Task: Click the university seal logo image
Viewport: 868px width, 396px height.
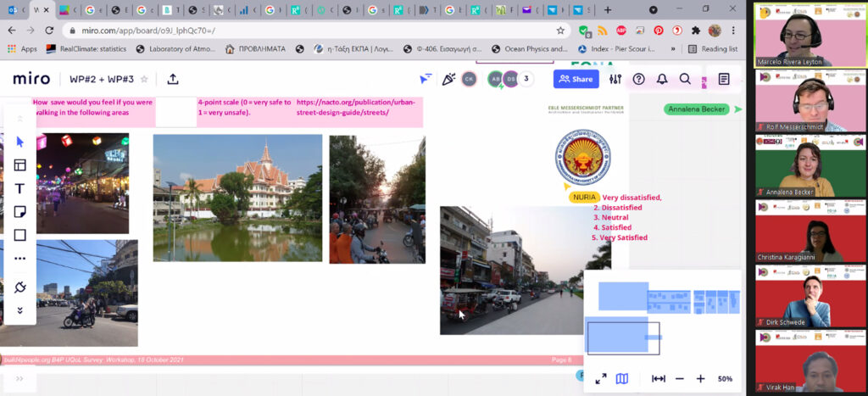Action: click(x=583, y=157)
